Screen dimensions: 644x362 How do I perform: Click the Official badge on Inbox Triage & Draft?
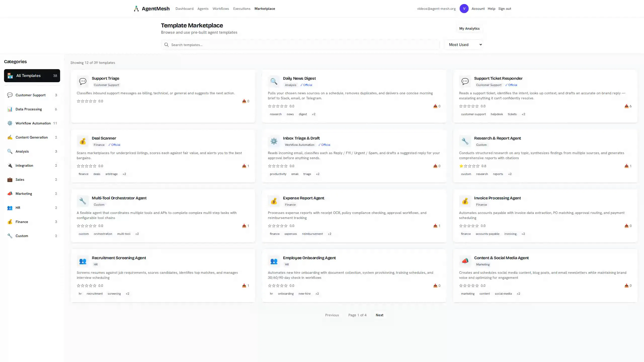[x=324, y=145]
